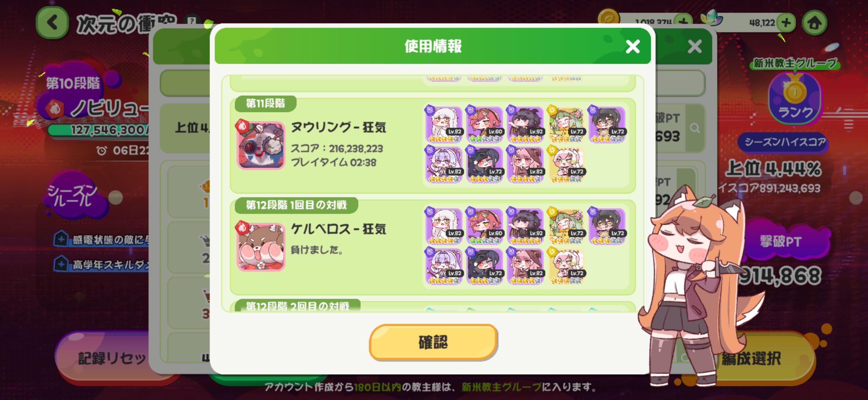Close the ranking panel behind the dialog
The height and width of the screenshot is (400, 868).
694,47
